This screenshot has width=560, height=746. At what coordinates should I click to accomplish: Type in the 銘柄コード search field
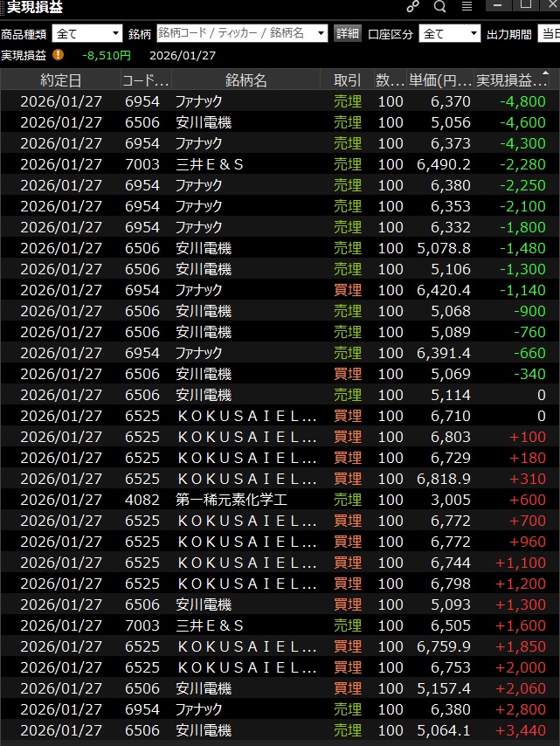234,34
